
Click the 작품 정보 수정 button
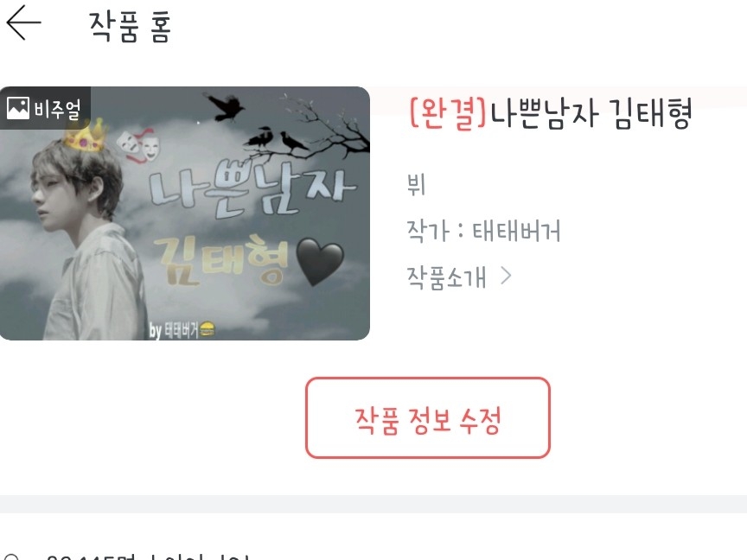point(428,417)
